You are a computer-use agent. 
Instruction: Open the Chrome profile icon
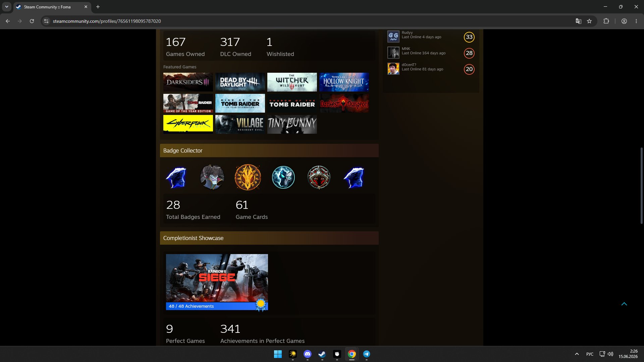[x=624, y=21]
